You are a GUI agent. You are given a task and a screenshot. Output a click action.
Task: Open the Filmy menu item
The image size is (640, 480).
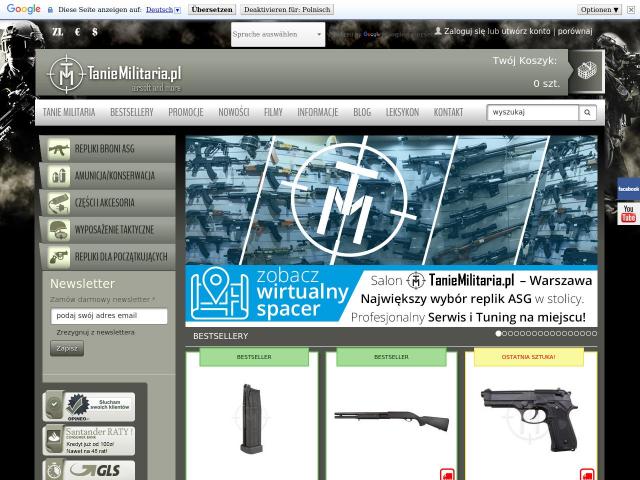273,112
